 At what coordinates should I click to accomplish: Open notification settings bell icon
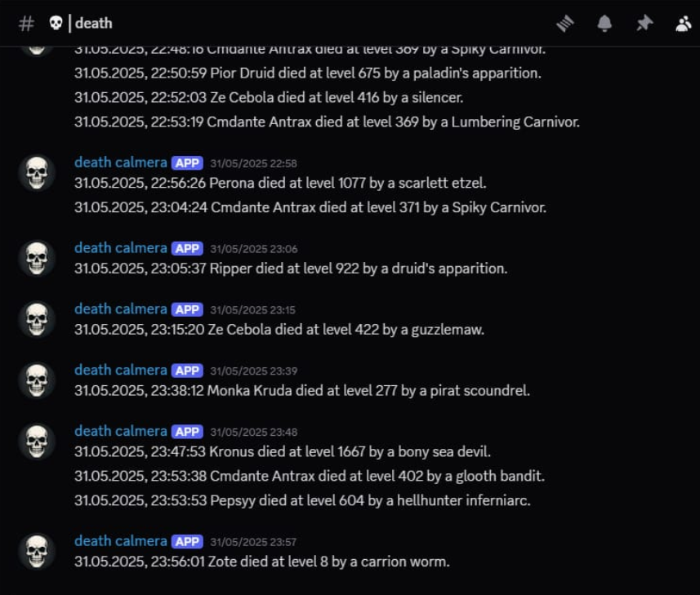pos(604,24)
